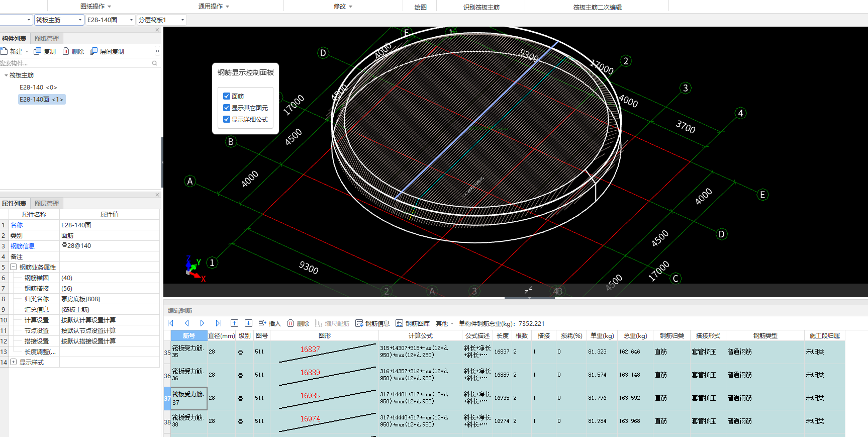
Task: Select E28-140面 <1> in tree
Action: tap(41, 100)
